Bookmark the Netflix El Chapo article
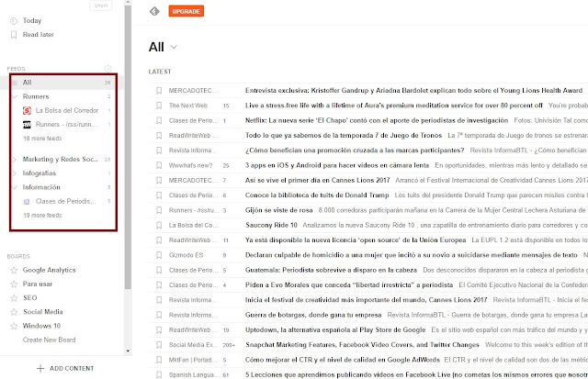Viewport: 588px width, 379px height. (159, 120)
